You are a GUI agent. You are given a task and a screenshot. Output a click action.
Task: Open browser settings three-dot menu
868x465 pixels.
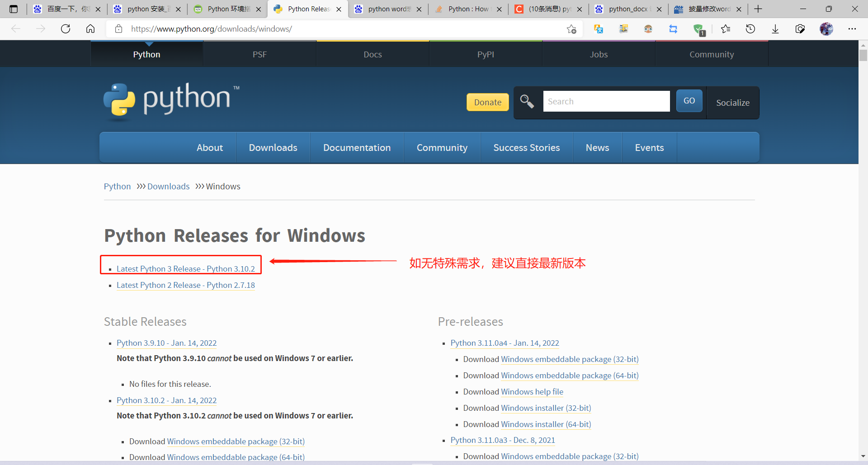coord(852,29)
